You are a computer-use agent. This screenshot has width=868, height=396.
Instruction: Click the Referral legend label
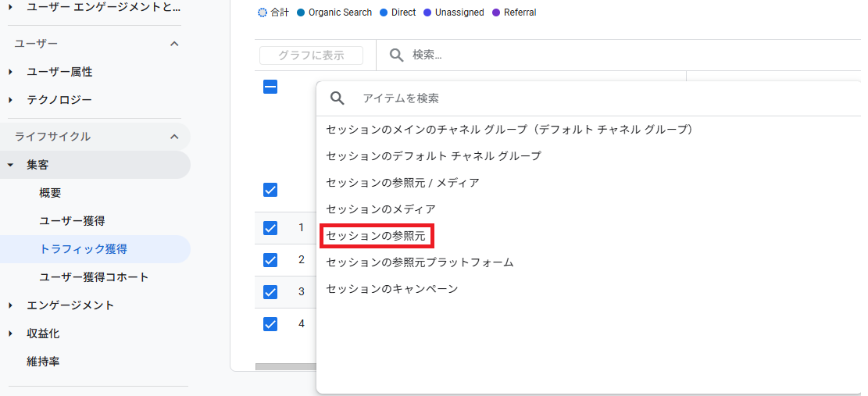520,12
